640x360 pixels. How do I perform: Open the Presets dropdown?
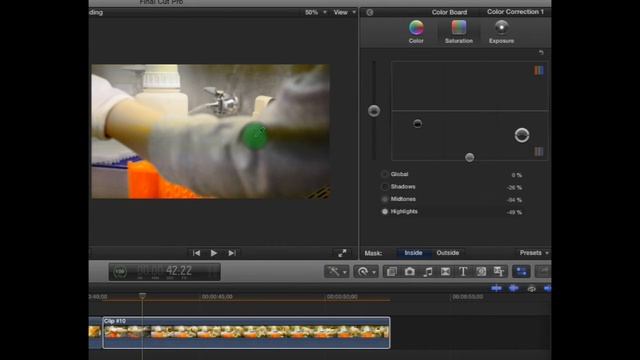pyautogui.click(x=534, y=253)
